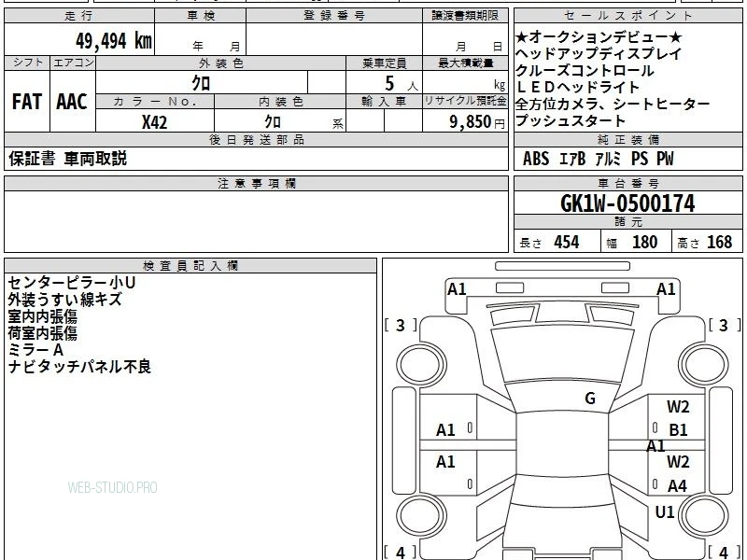Click the top-left A1 bumper mark

point(457,289)
